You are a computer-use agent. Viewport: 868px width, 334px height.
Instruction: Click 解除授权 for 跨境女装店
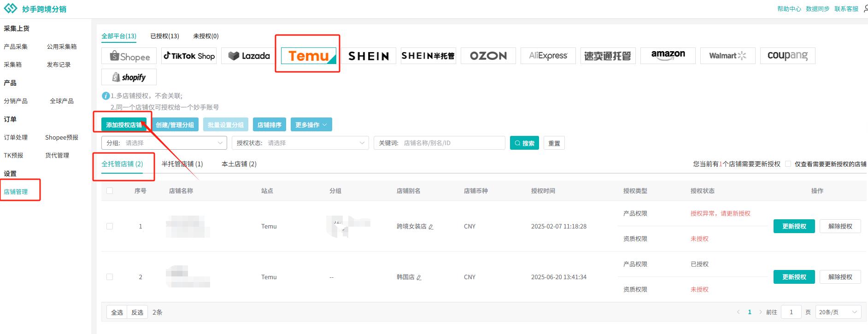click(x=840, y=226)
